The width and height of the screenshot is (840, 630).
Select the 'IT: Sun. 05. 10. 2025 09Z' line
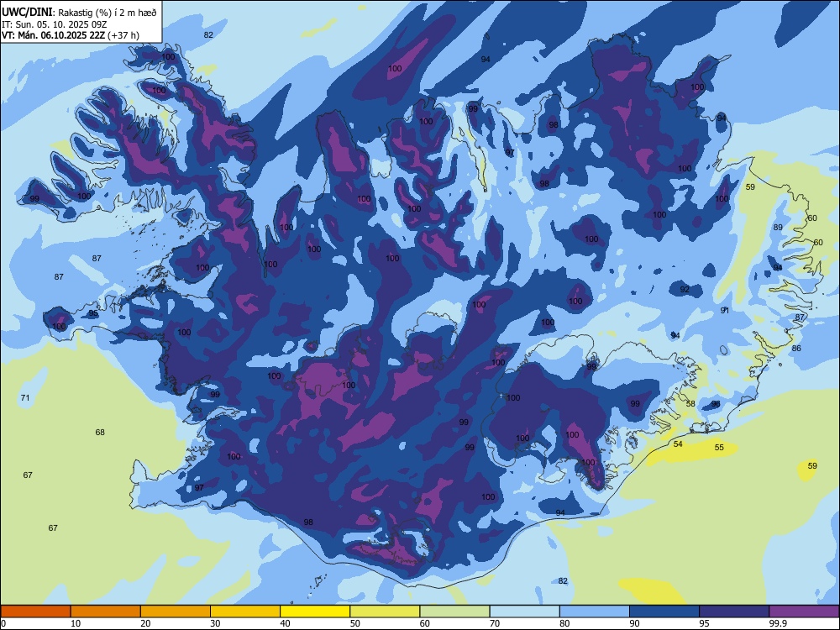54,24
